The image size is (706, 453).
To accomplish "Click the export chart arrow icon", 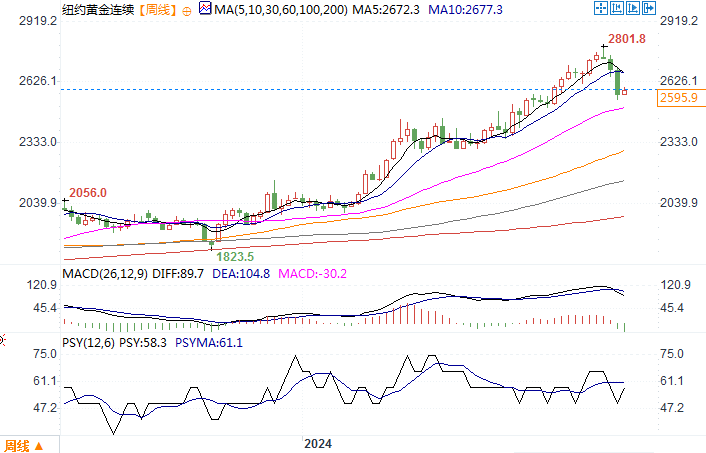I will pos(649,8).
